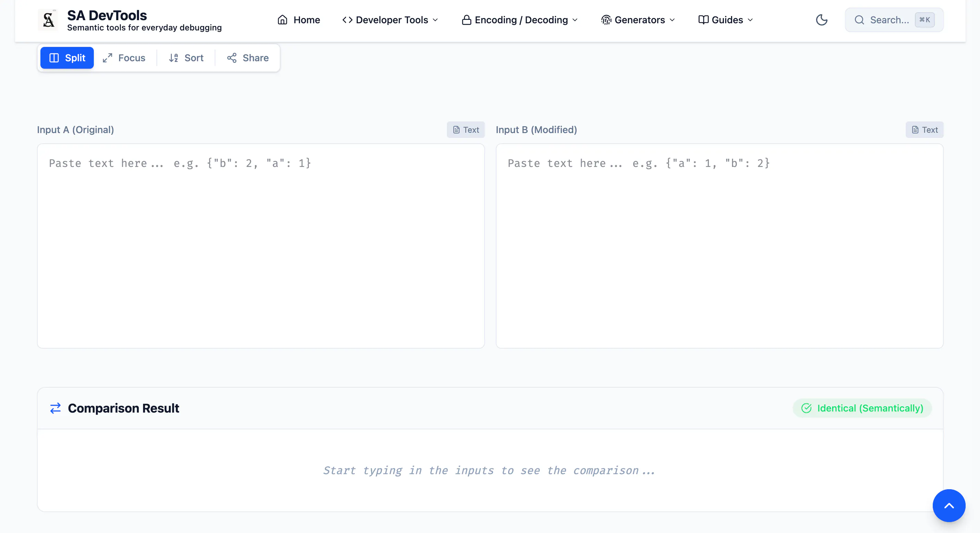Click the document icon in Input A's Text button
Image resolution: width=980 pixels, height=533 pixels.
click(x=456, y=130)
